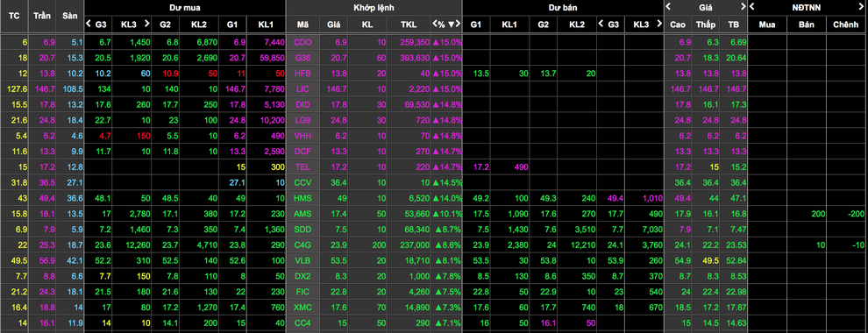Click TB value 23.53 in C4G row
The width and height of the screenshot is (868, 333).
coord(736,244)
